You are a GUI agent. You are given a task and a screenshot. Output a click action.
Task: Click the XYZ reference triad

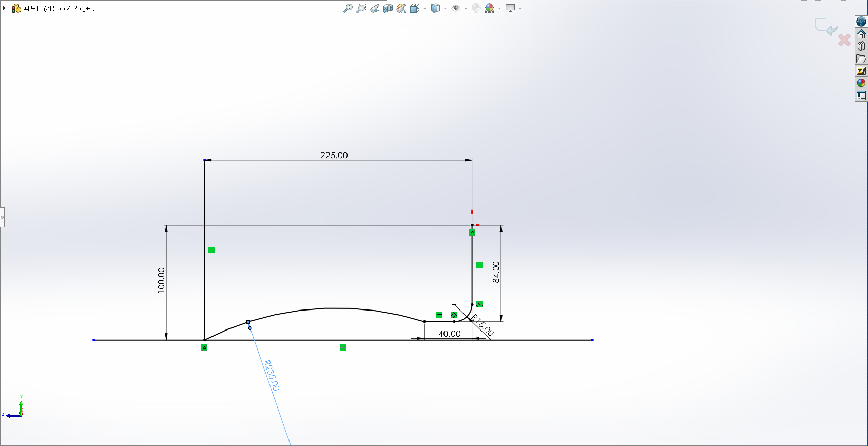coord(13,406)
